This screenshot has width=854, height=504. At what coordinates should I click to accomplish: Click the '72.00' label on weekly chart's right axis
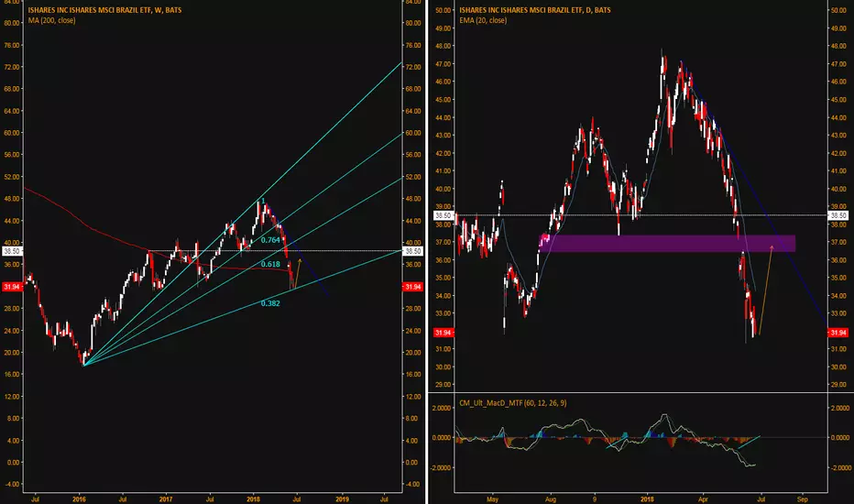click(413, 67)
